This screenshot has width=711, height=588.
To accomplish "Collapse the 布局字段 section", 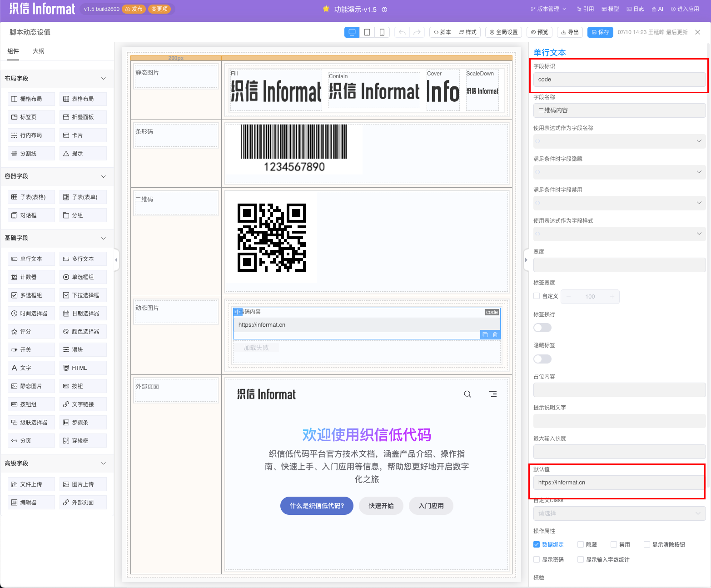I will click(x=104, y=79).
